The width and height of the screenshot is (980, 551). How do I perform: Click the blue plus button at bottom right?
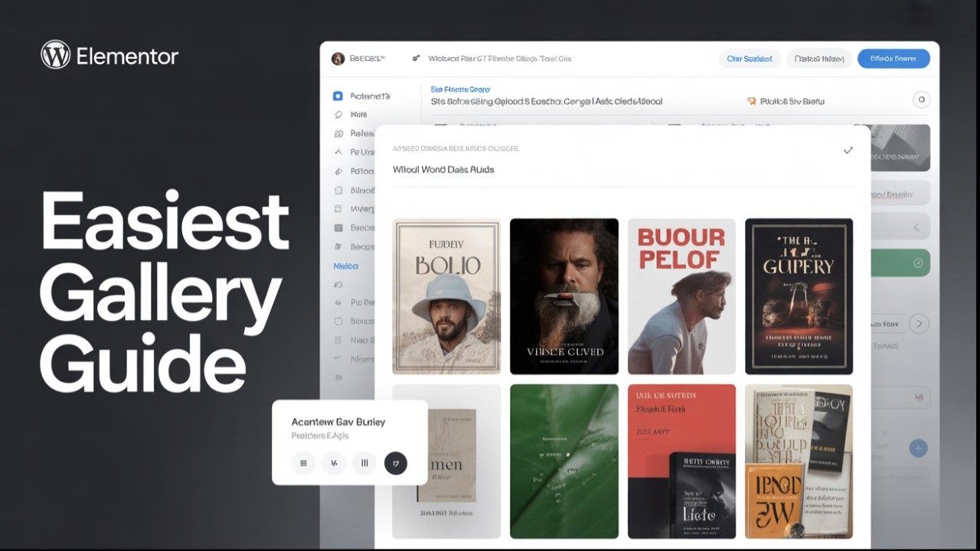coord(918,448)
